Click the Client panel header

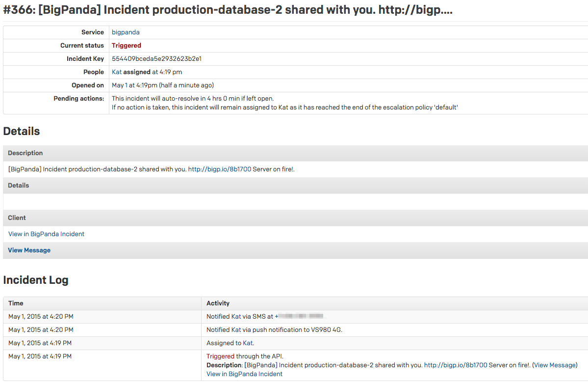tap(17, 218)
